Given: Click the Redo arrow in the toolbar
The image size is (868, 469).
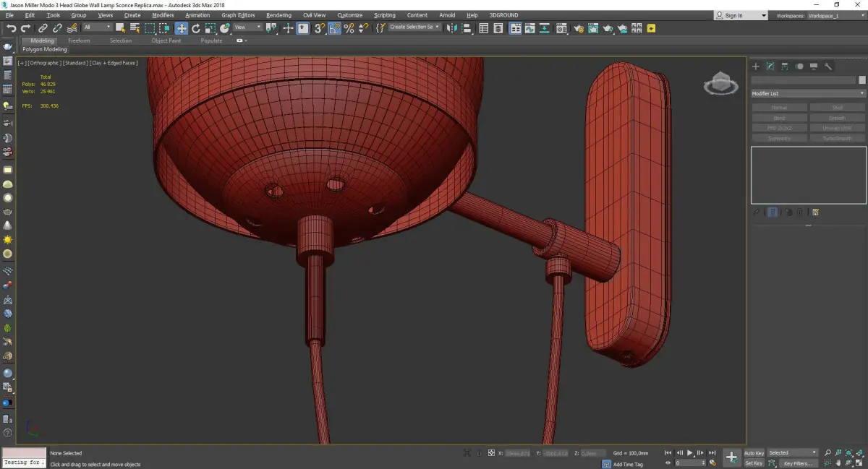Looking at the screenshot, I should [26, 28].
